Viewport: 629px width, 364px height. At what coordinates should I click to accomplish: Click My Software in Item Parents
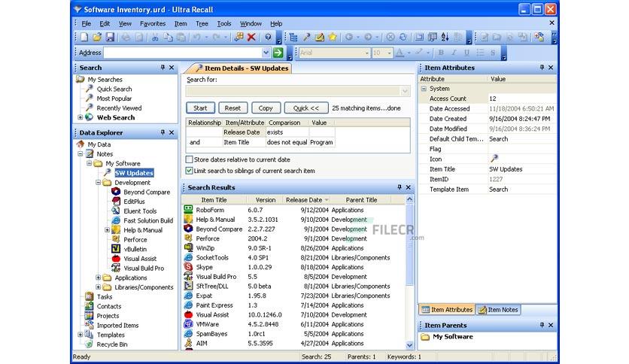point(452,337)
